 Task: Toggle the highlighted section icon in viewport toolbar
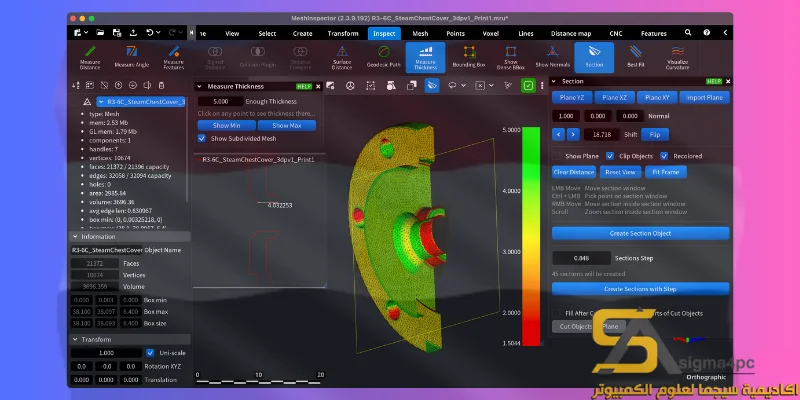pos(432,86)
